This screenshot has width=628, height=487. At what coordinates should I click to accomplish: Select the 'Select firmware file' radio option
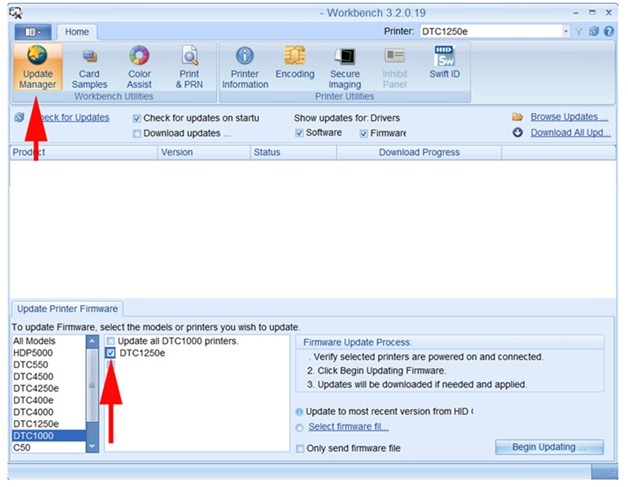point(300,427)
